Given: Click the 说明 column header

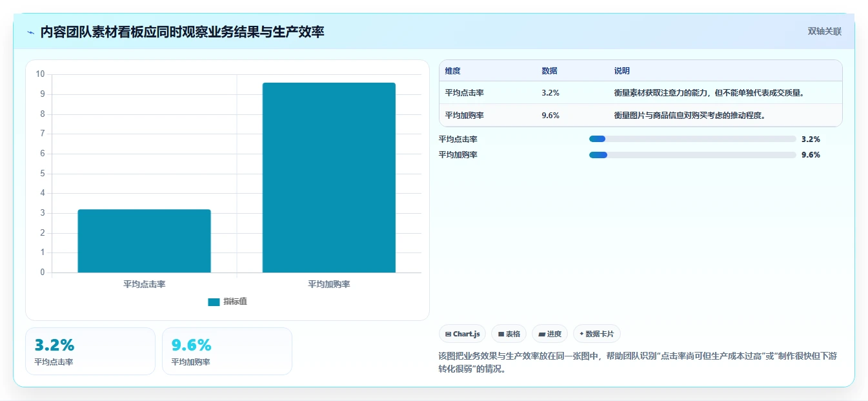Looking at the screenshot, I should 622,71.
